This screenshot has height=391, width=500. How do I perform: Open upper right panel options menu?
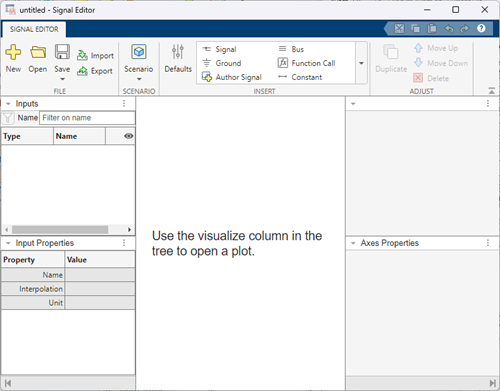tap(488, 103)
